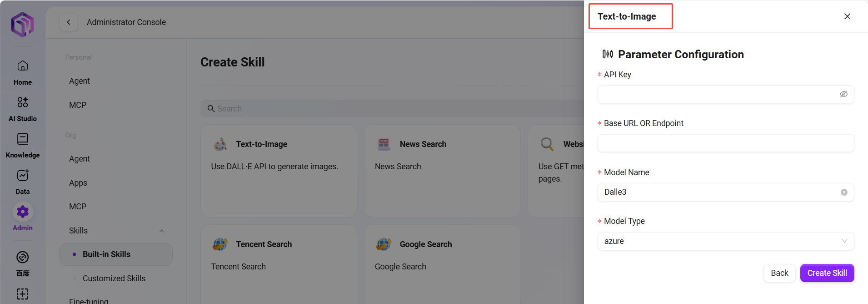This screenshot has height=304, width=868.
Task: Toggle API Key visibility eye icon
Action: click(843, 94)
